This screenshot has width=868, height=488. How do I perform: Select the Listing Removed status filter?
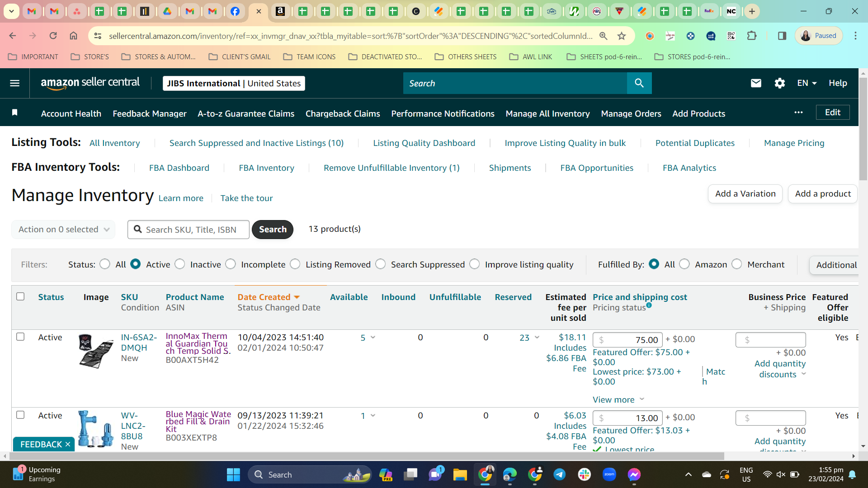pos(295,264)
